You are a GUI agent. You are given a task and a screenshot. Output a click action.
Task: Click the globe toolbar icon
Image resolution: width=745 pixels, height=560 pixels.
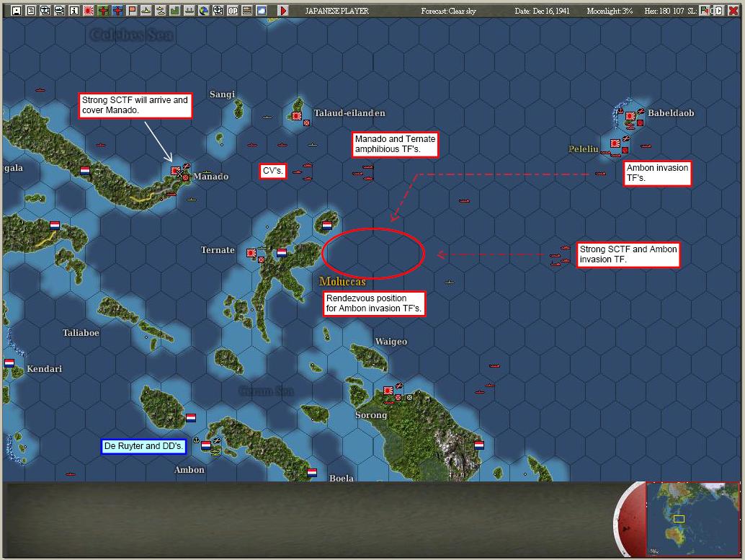204,11
